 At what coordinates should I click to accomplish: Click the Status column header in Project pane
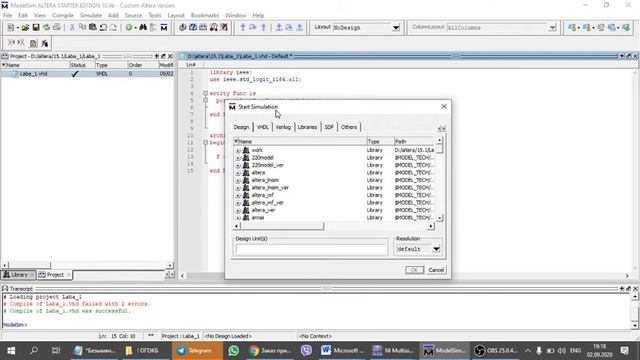(x=82, y=65)
